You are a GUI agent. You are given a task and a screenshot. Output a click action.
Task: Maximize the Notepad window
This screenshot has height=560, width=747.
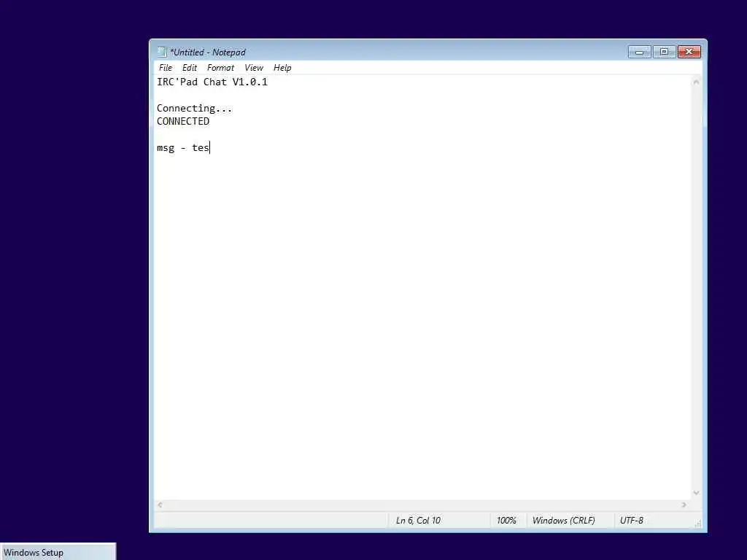pyautogui.click(x=664, y=52)
